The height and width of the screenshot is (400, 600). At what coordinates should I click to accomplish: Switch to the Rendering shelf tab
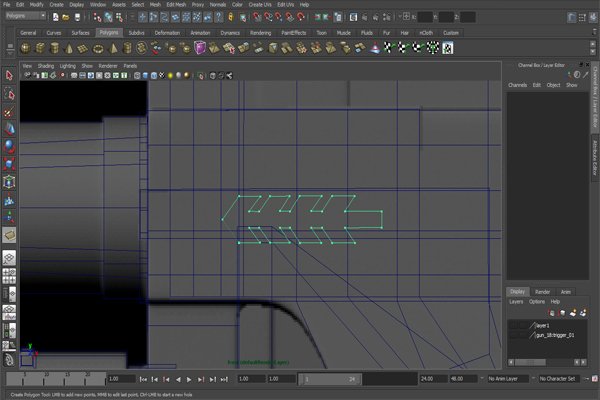[260, 33]
